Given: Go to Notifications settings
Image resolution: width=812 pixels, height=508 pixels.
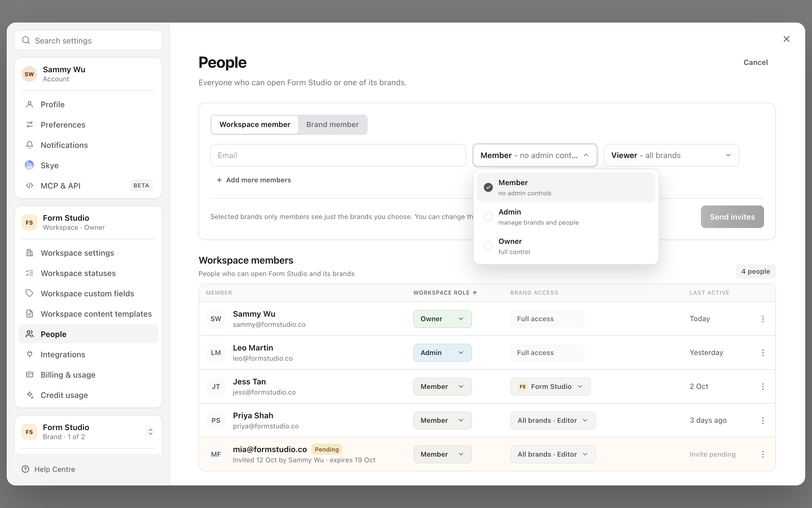Looking at the screenshot, I should point(88,145).
